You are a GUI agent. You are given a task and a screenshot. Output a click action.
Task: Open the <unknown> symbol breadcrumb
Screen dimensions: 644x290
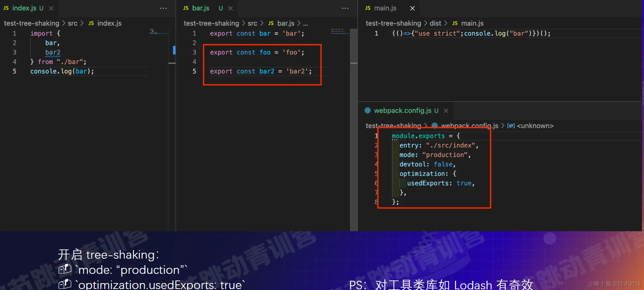tap(535, 126)
